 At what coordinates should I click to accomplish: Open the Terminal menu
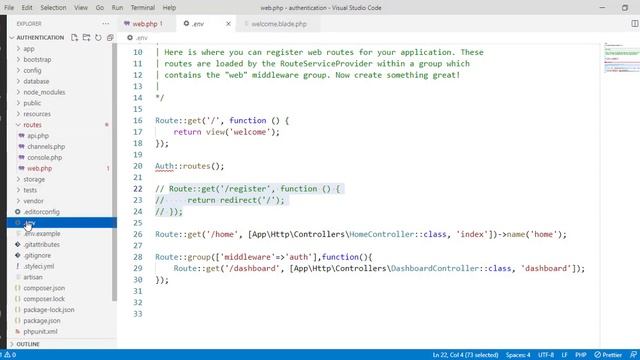tap(143, 8)
